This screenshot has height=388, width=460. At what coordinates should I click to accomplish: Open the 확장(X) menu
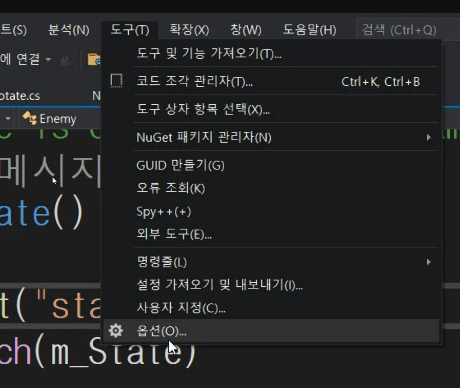click(x=189, y=30)
